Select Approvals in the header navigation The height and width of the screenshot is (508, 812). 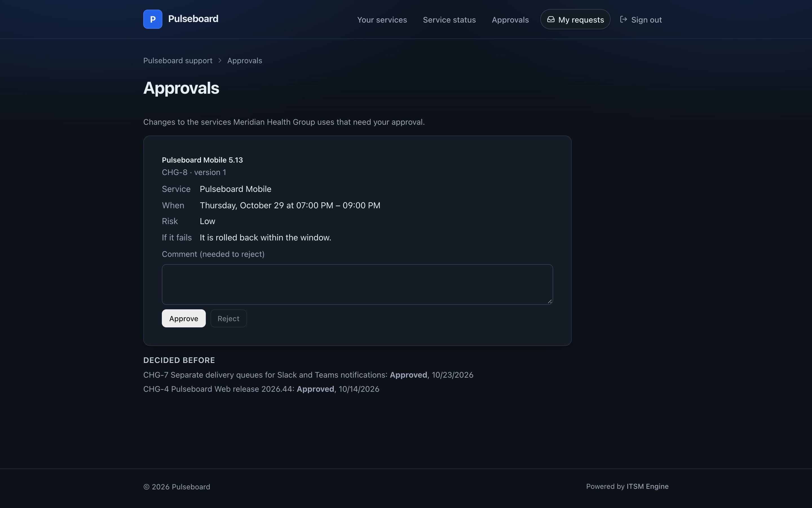coord(510,20)
